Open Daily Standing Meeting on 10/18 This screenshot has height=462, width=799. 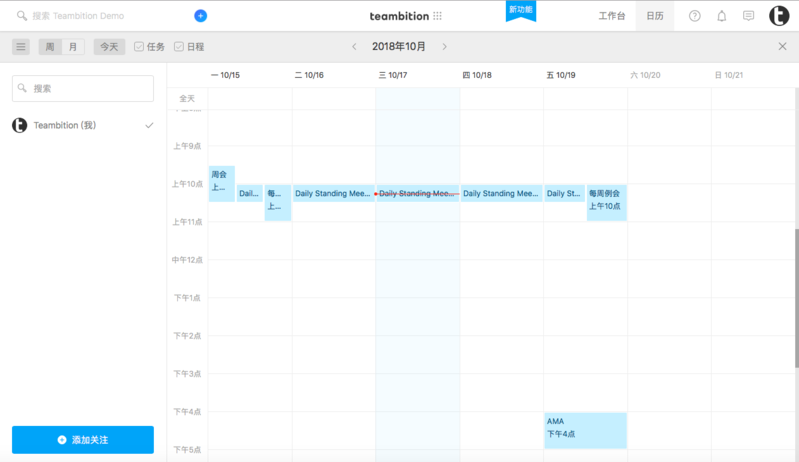[501, 193]
